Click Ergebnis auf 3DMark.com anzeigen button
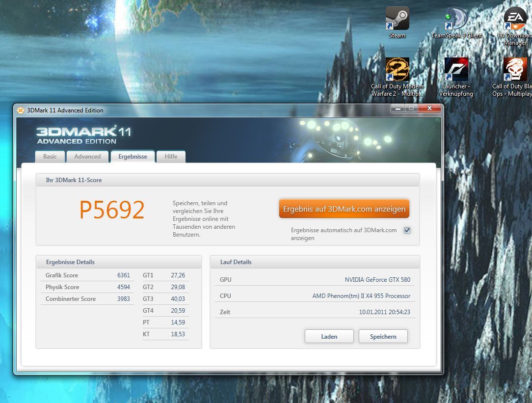532x403 pixels. 344,209
